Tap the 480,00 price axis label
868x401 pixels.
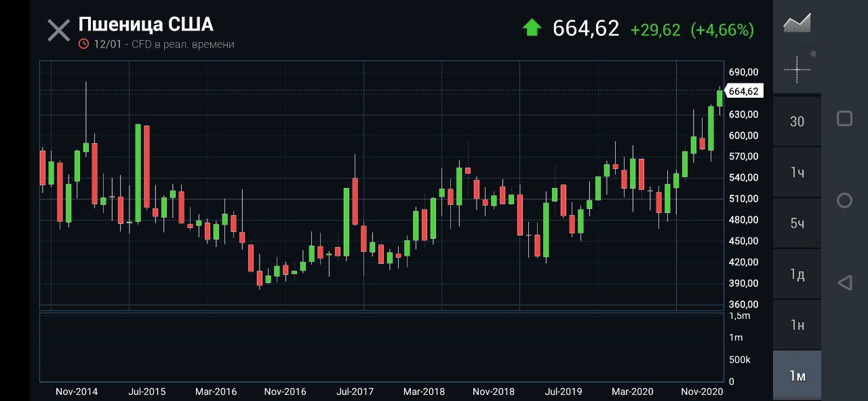click(x=744, y=220)
